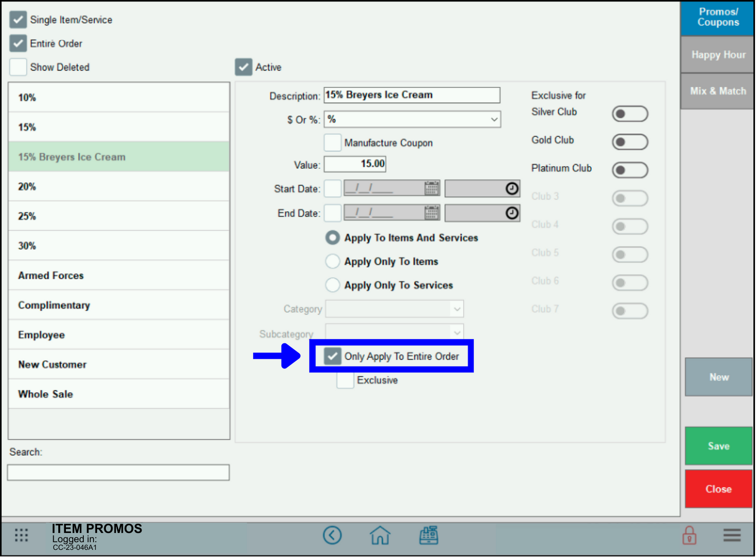Click the Search input box
Screen dimensions: 756x558
[118, 472]
